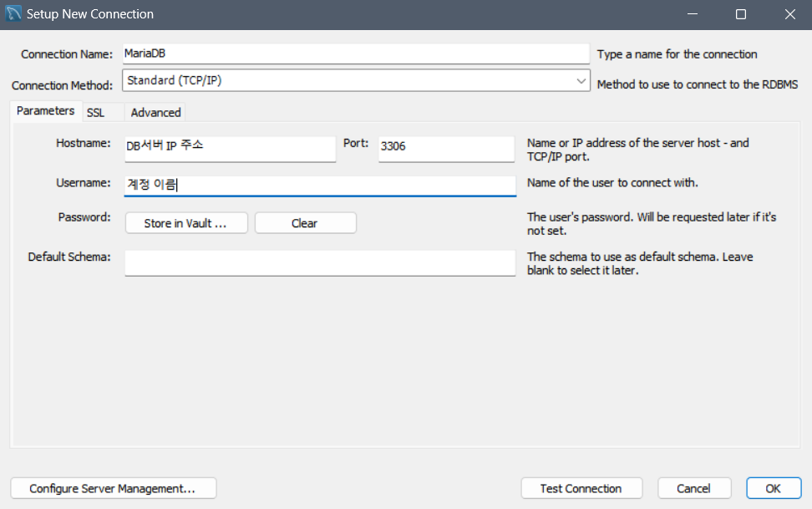The height and width of the screenshot is (509, 812).
Task: Open the Advanced tab
Action: [155, 113]
